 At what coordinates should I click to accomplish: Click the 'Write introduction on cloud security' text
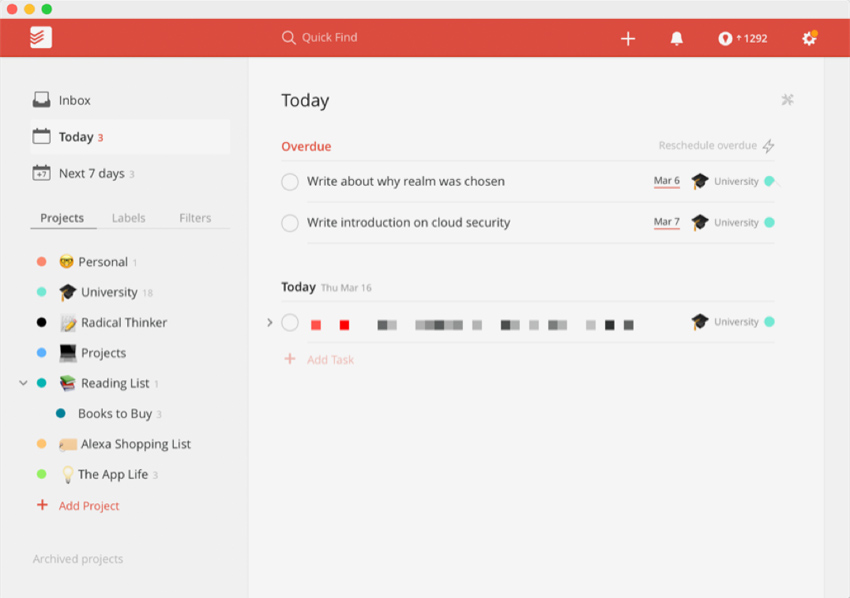pyautogui.click(x=408, y=222)
